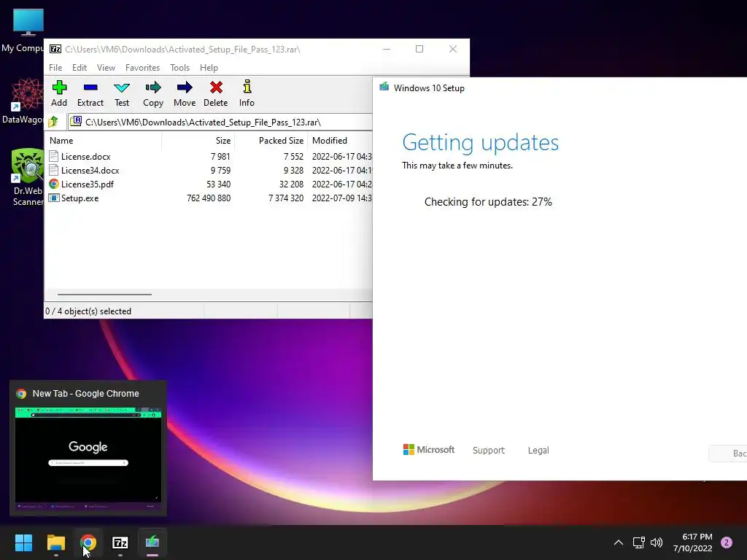Click the Setup.exe file icon
747x560 pixels.
coord(54,198)
